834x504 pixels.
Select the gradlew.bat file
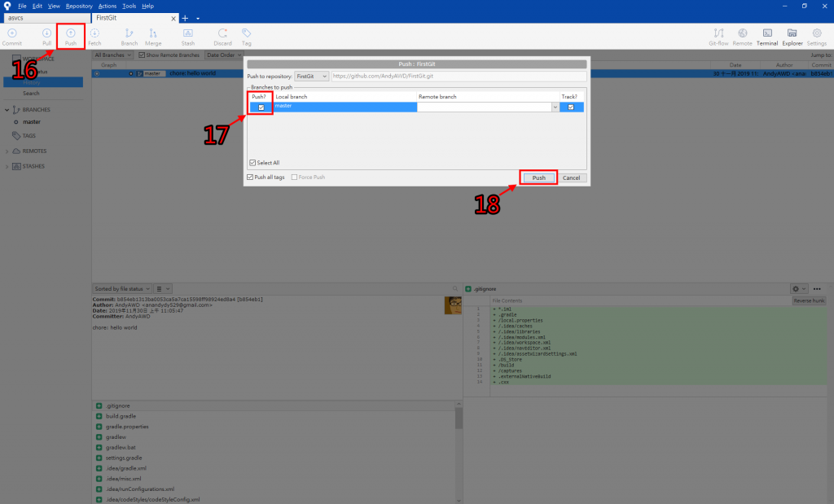121,447
